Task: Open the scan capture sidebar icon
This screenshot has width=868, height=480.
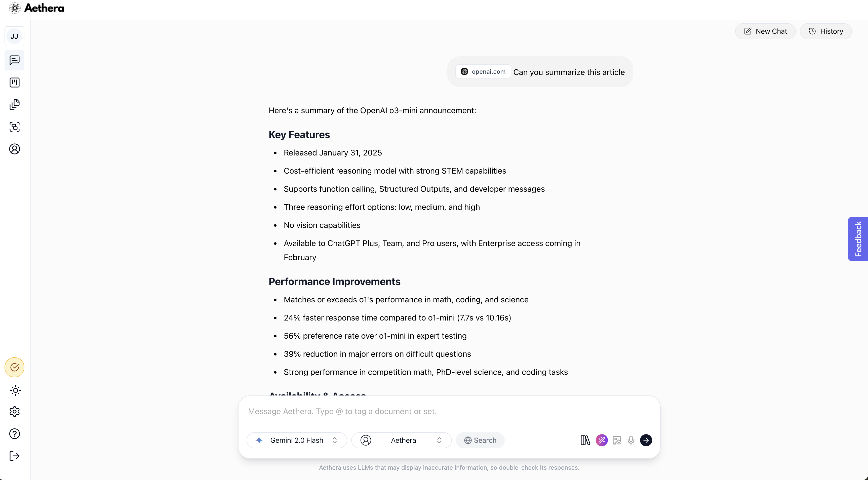Action: click(15, 127)
